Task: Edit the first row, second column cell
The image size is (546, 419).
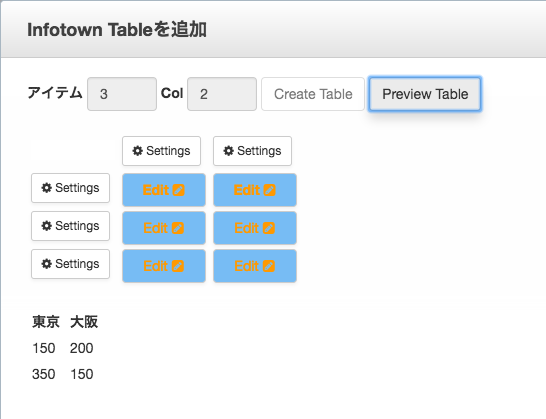Action: [255, 190]
